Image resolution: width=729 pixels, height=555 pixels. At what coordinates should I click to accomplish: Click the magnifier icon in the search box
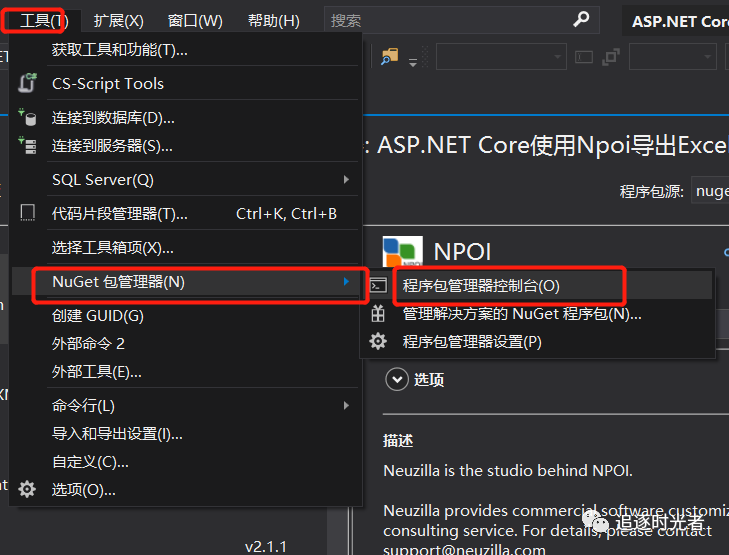[582, 20]
